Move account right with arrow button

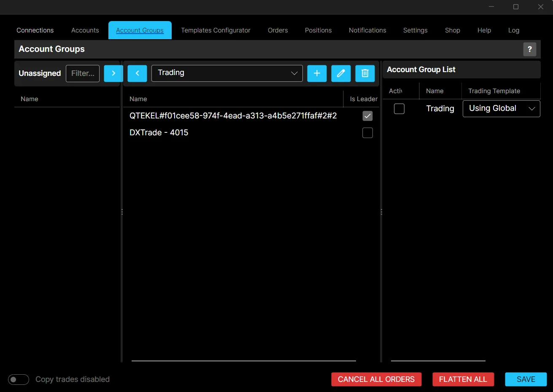pyautogui.click(x=113, y=73)
